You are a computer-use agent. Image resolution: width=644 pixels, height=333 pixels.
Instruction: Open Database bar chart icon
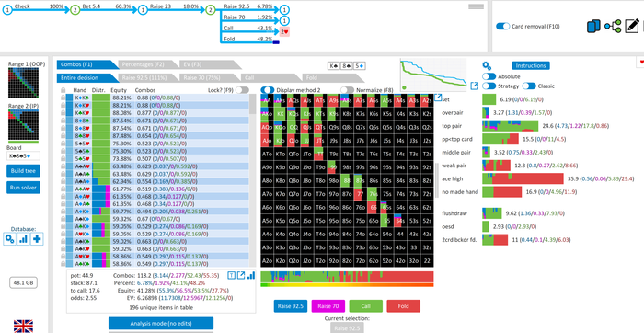23,238
